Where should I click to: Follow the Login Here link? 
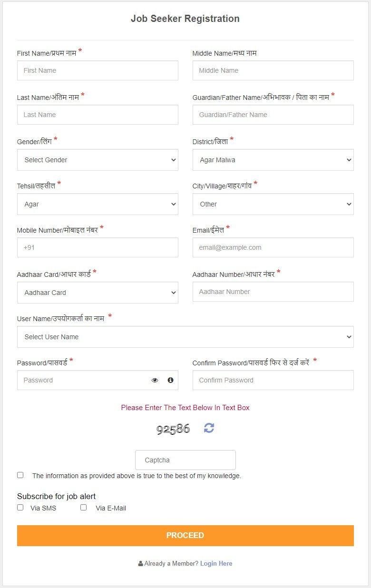pos(216,563)
